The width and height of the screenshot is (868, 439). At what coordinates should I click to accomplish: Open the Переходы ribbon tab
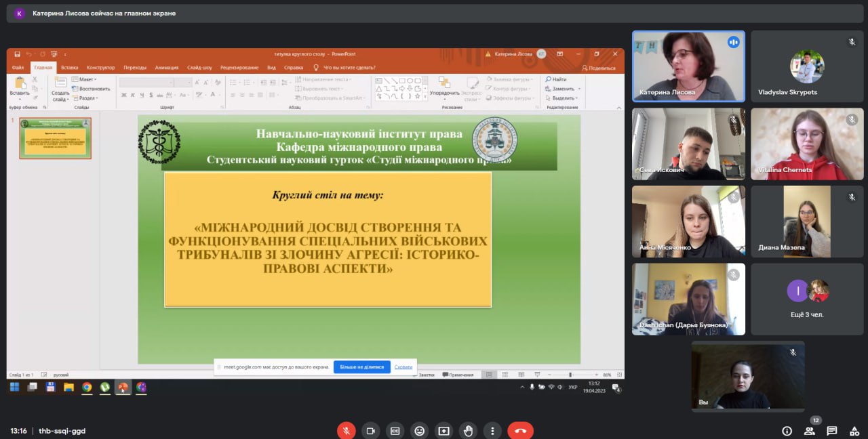tap(135, 68)
